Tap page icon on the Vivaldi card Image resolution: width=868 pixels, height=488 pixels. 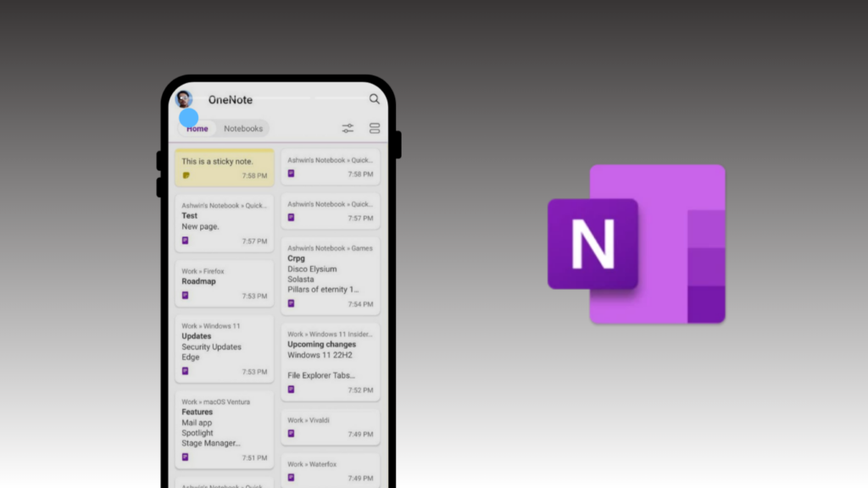292,434
